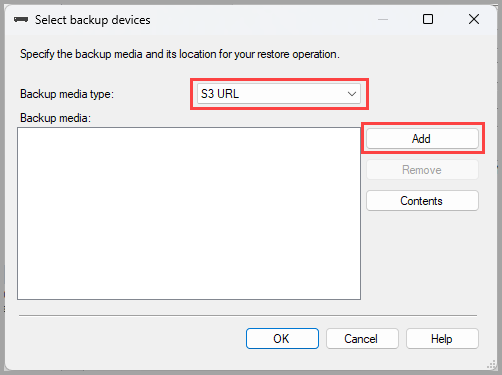The image size is (502, 375).
Task: Open the Backup media type dropdown
Action: click(279, 94)
